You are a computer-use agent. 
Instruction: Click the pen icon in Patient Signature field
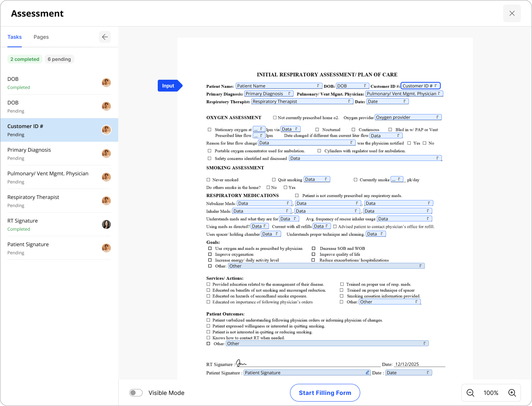click(x=367, y=373)
